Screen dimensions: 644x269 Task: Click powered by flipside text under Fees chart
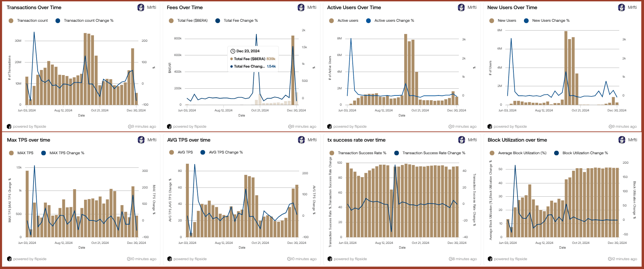[190, 126]
